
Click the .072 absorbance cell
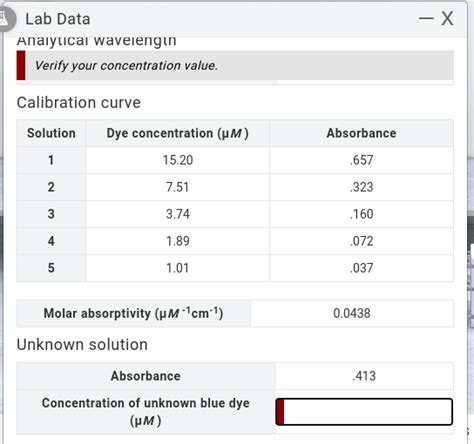(361, 241)
